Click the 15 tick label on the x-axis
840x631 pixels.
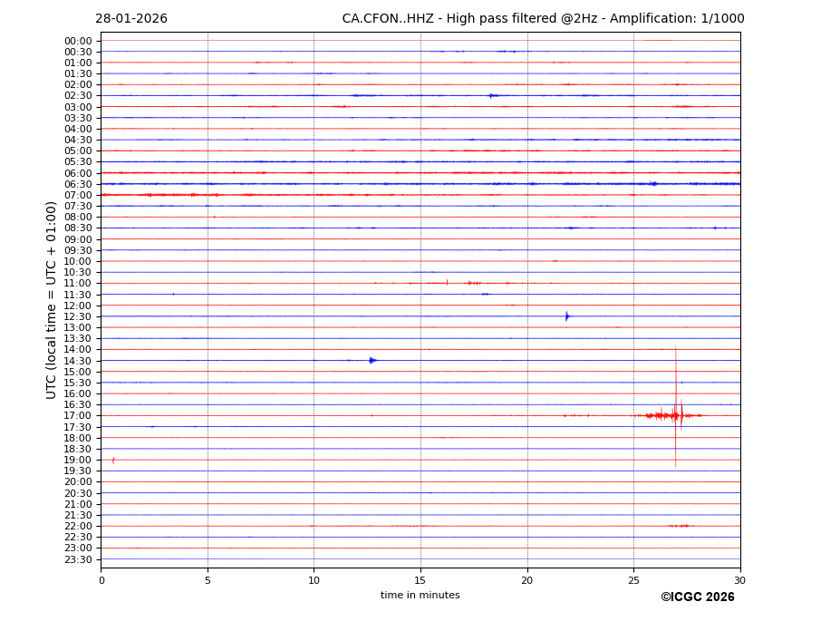click(420, 580)
